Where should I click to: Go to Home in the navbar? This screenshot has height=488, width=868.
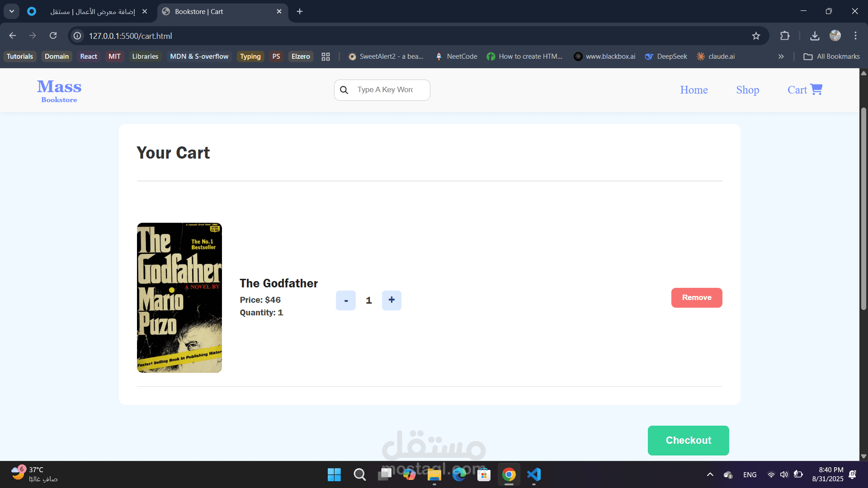coord(694,90)
